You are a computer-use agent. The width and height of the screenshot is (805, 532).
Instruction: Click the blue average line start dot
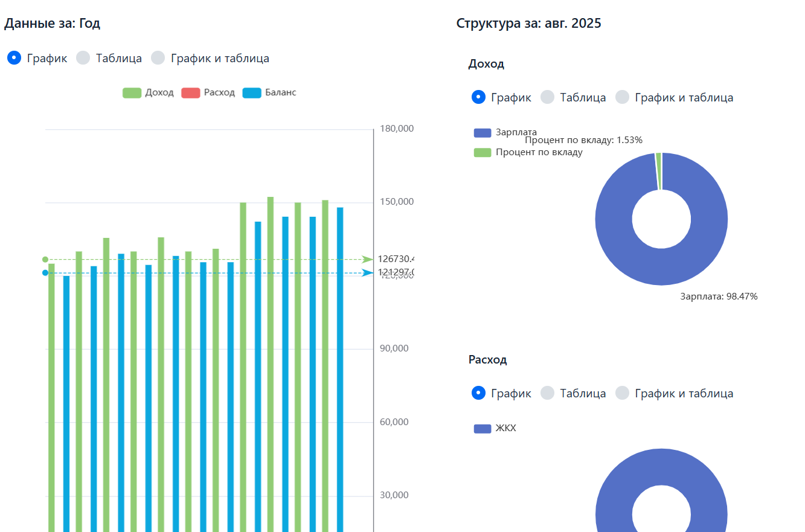[45, 273]
